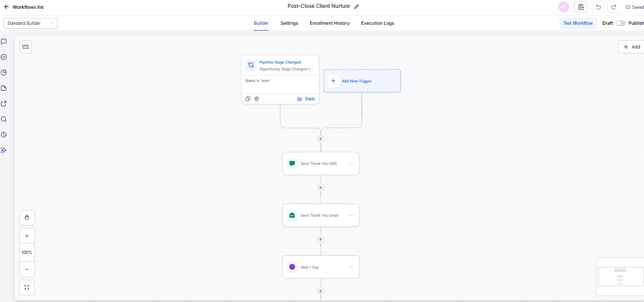Select the Wait 1 Day node
The width and height of the screenshot is (644, 302).
(321, 267)
